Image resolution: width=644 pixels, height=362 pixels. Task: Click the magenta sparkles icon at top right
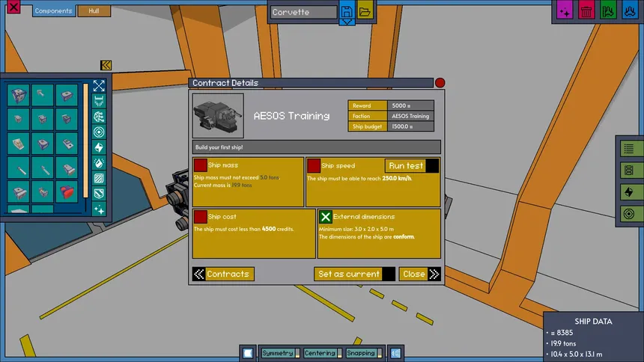(x=565, y=11)
